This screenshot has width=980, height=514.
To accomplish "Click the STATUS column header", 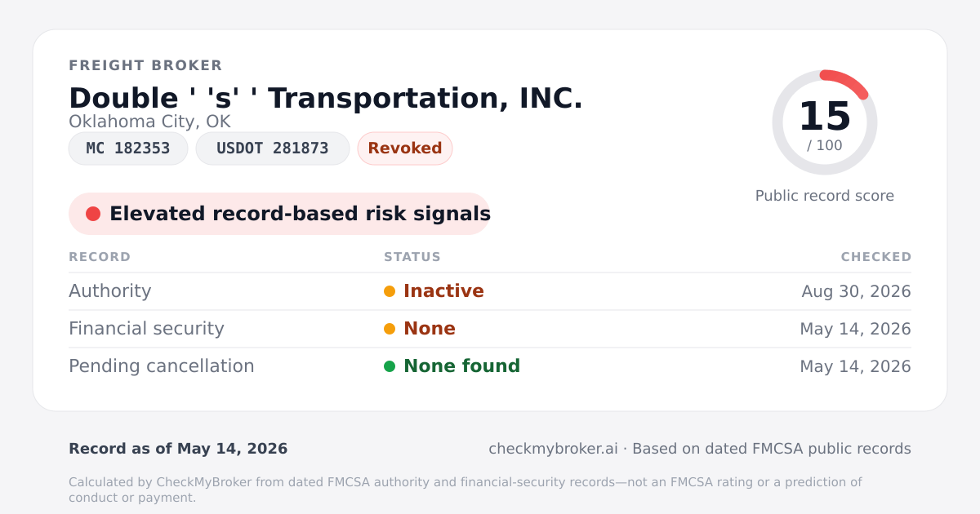I will (412, 257).
